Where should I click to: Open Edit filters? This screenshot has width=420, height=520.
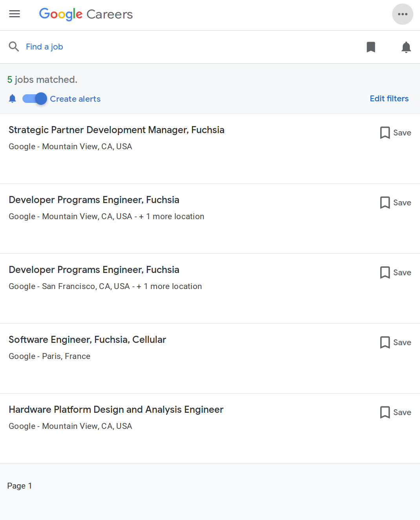389,99
